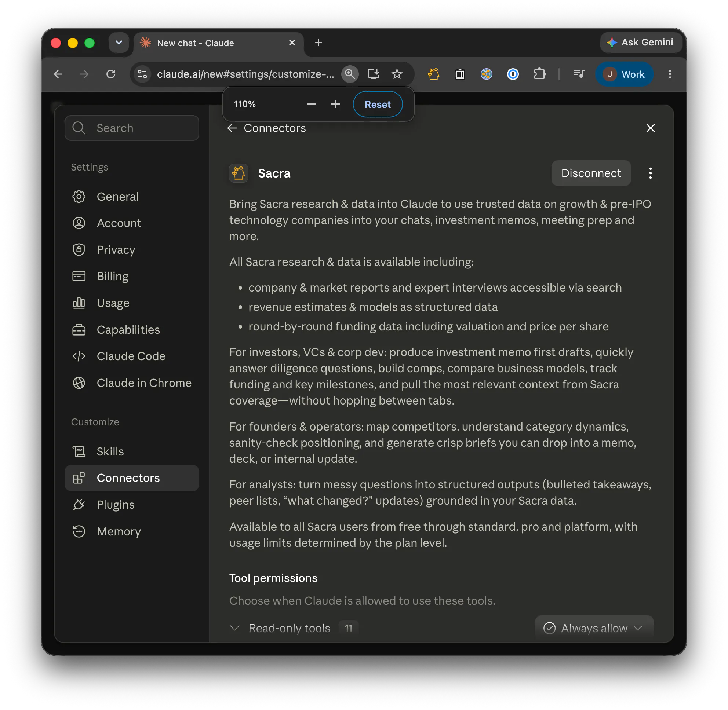Click the 11 count badge beside Read-only tools
This screenshot has width=728, height=710.
pos(349,628)
